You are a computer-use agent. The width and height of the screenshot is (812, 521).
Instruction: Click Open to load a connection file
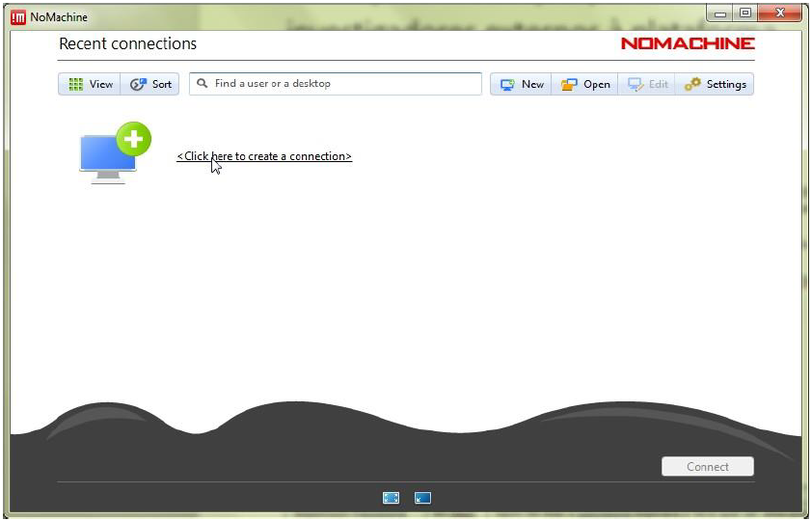click(585, 85)
